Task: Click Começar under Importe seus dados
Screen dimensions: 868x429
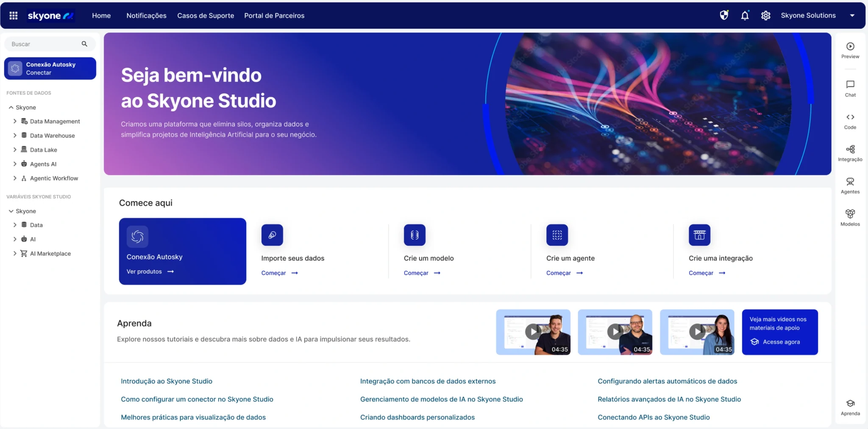Action: [280, 273]
